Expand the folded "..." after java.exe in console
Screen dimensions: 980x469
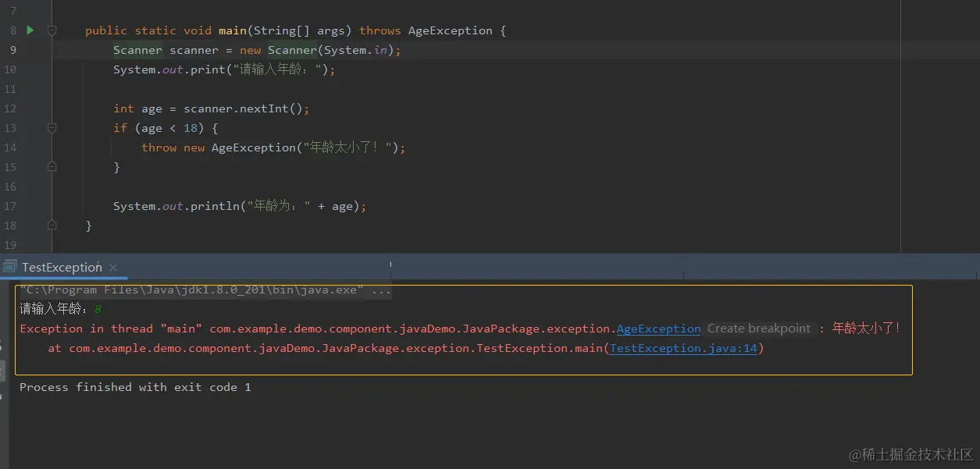click(382, 290)
